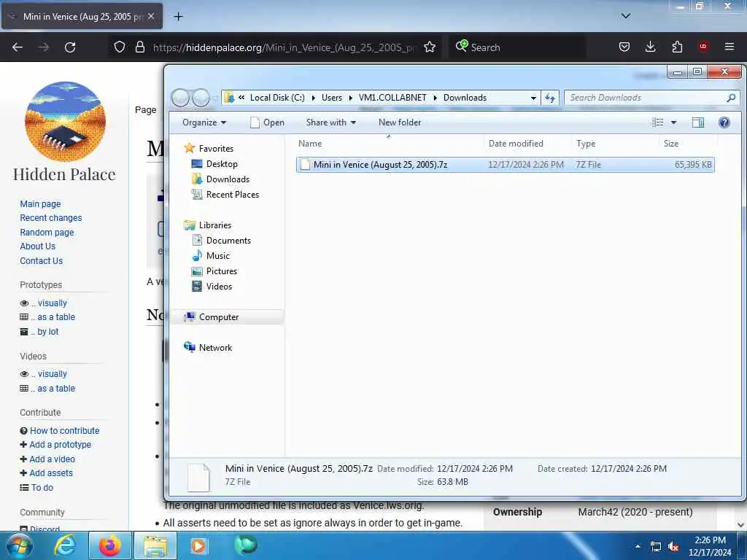
Task: Click the Firefox Search box
Action: coord(517,47)
